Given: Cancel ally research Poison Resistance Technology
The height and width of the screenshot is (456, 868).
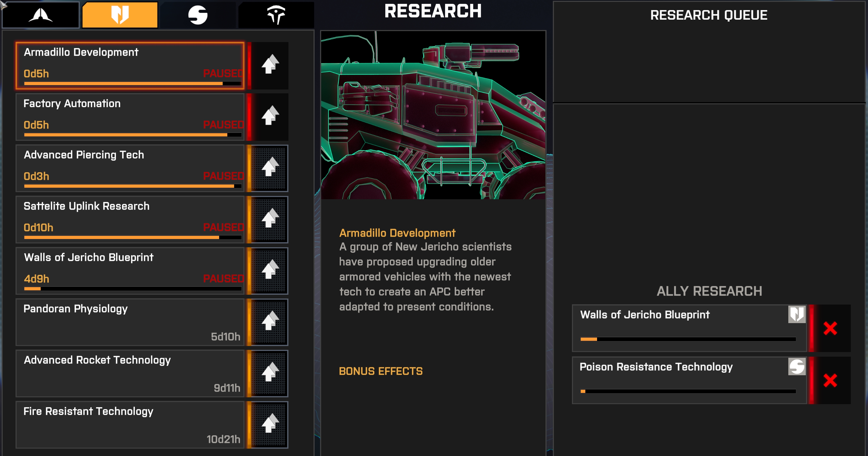Looking at the screenshot, I should click(x=830, y=380).
